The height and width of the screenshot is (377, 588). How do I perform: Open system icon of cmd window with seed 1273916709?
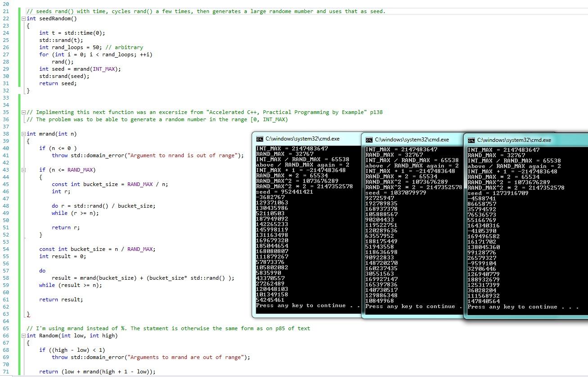(471, 140)
